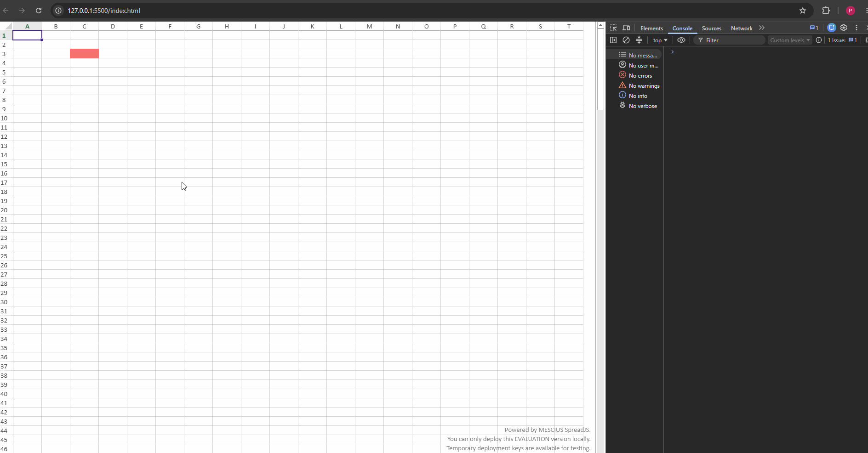Open DevTools settings gear
Viewport: 868px width, 453px height.
point(844,28)
